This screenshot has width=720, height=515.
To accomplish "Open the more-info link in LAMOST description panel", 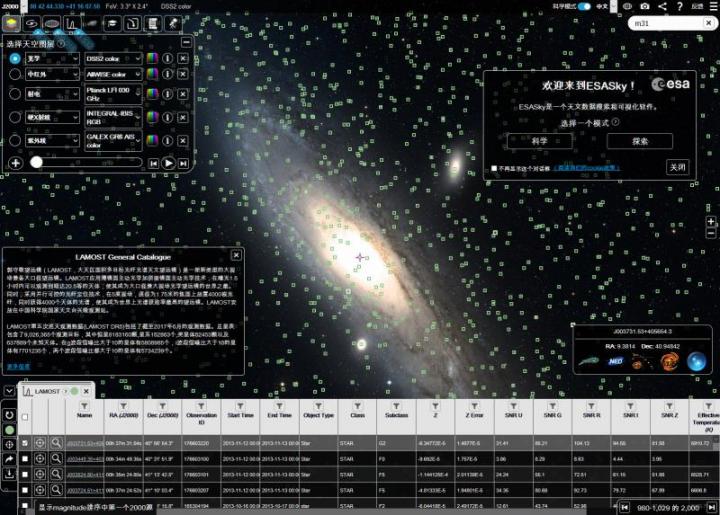I will (x=18, y=366).
